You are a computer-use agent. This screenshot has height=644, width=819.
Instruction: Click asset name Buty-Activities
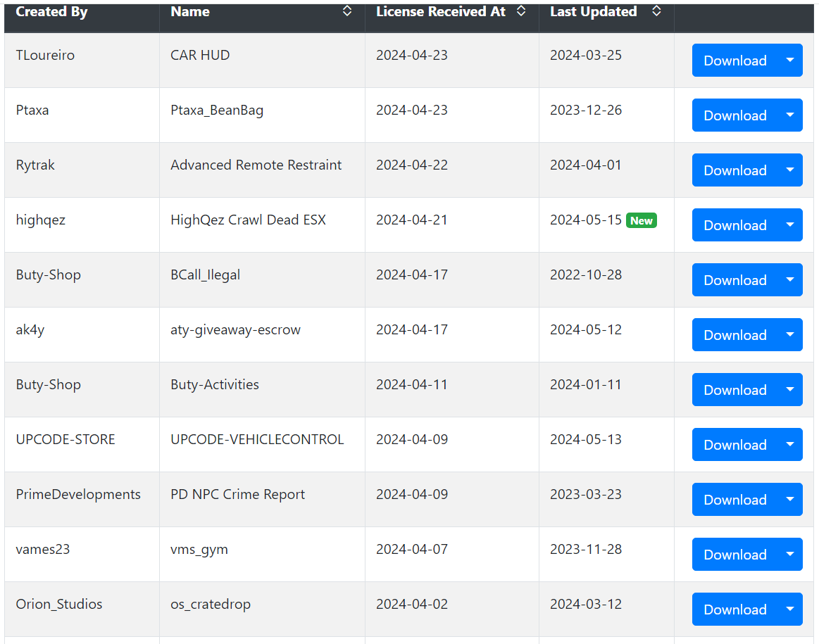(x=215, y=384)
